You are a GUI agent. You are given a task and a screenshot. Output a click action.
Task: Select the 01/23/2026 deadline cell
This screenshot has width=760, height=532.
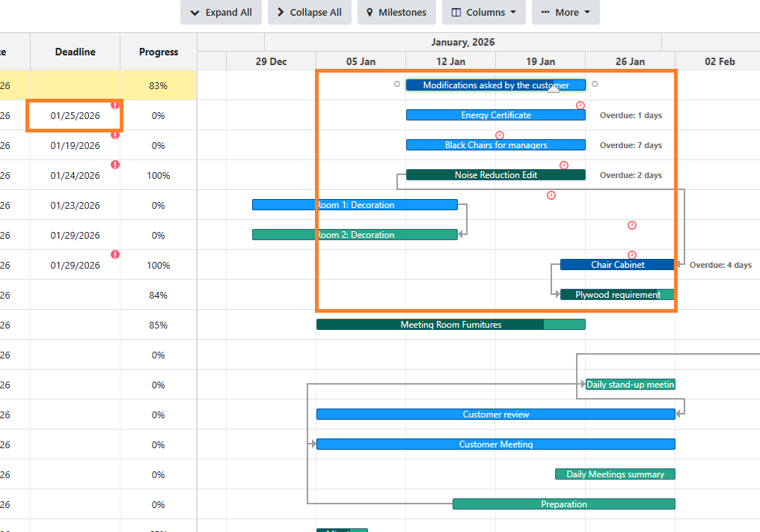click(x=75, y=205)
